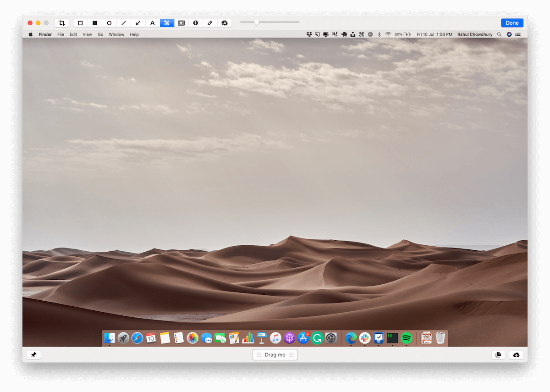
Task: Adjust the blur intensity slider
Action: (x=257, y=22)
